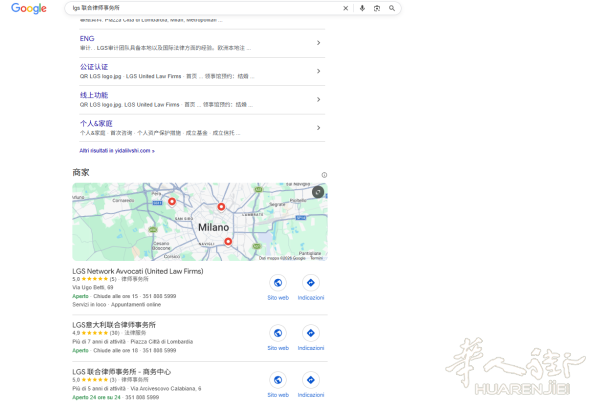The height and width of the screenshot is (409, 600).
Task: Select the map pin above Milano label
Action: (221, 207)
